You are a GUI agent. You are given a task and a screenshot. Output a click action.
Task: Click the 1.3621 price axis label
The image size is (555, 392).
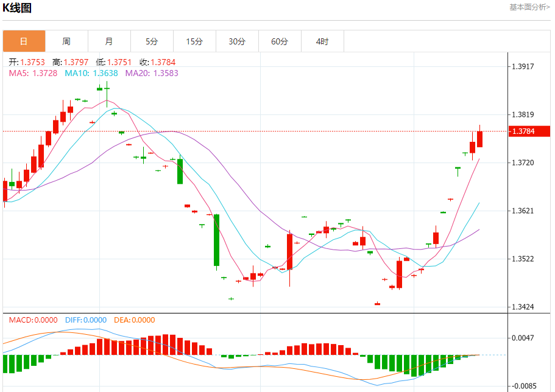(x=523, y=211)
